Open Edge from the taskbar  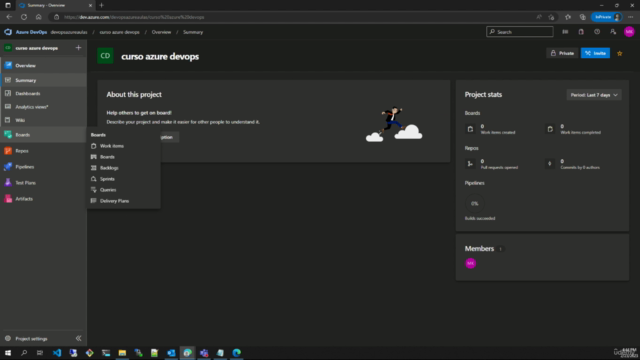tap(237, 353)
